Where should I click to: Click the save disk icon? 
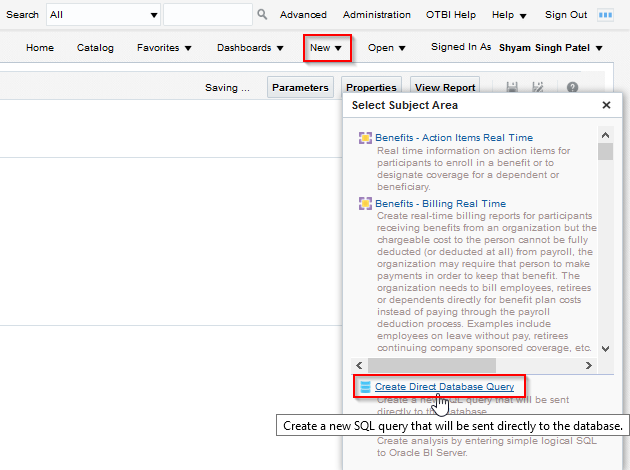[x=512, y=87]
